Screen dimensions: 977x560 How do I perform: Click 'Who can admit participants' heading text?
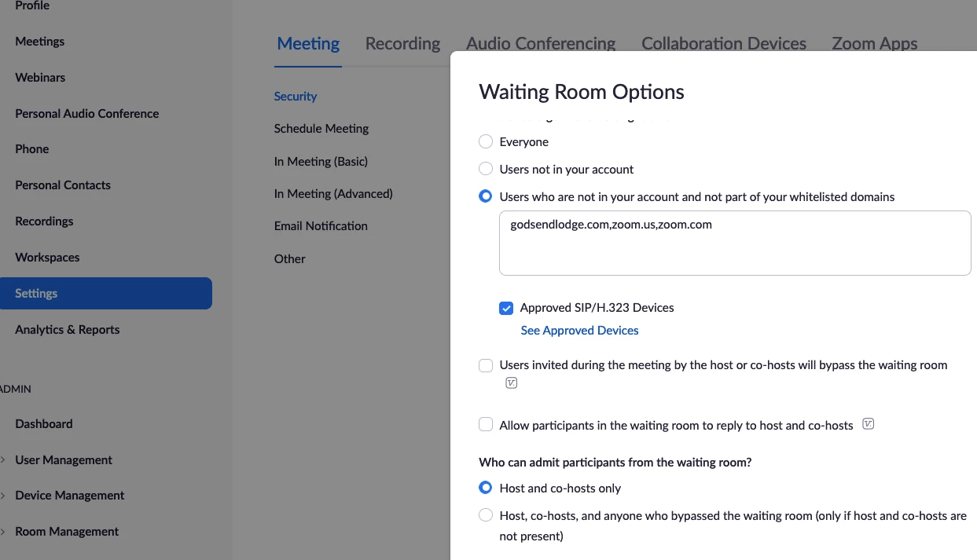pyautogui.click(x=615, y=463)
